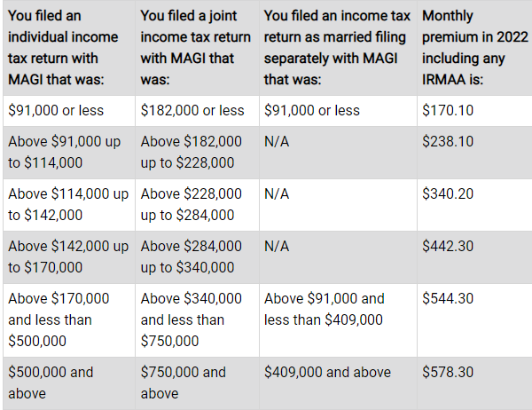
Task: Click the $442.30 premium amount
Action: point(448,247)
